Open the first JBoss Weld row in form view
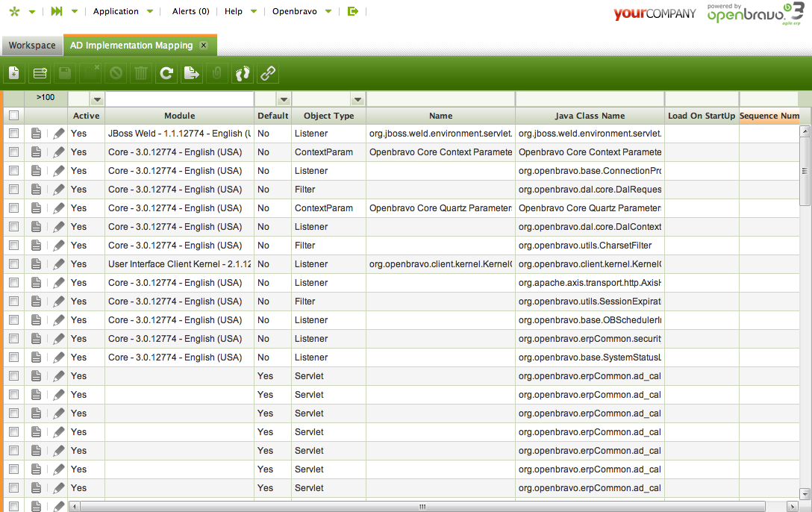Screen dimensions: 812x512 tap(36, 134)
